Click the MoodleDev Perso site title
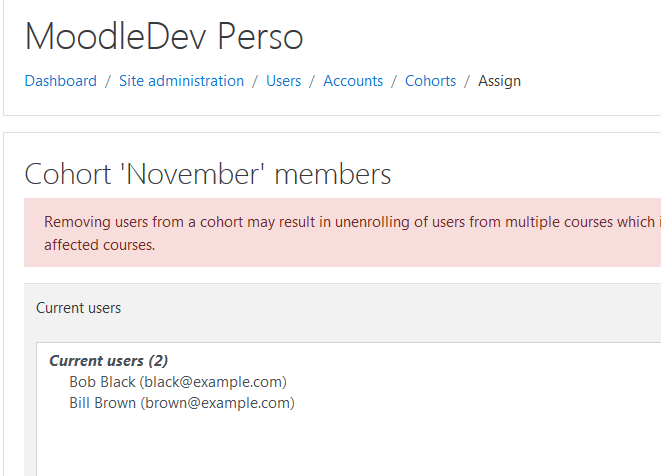 (164, 36)
